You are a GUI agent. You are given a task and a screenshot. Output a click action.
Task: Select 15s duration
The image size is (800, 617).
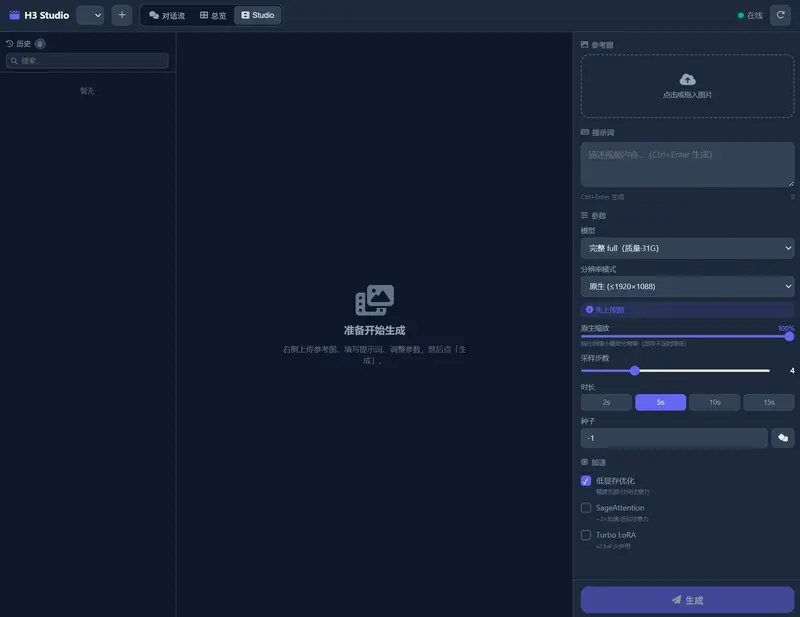[x=769, y=402]
